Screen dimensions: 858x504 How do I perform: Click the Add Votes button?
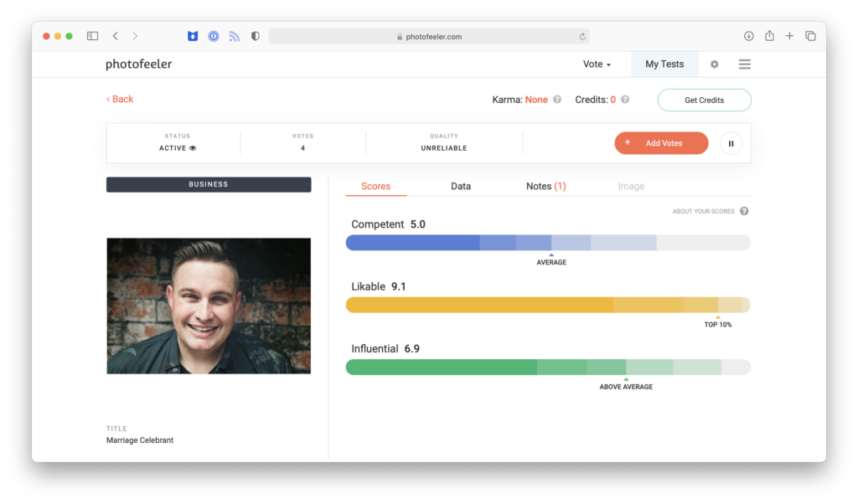click(661, 143)
